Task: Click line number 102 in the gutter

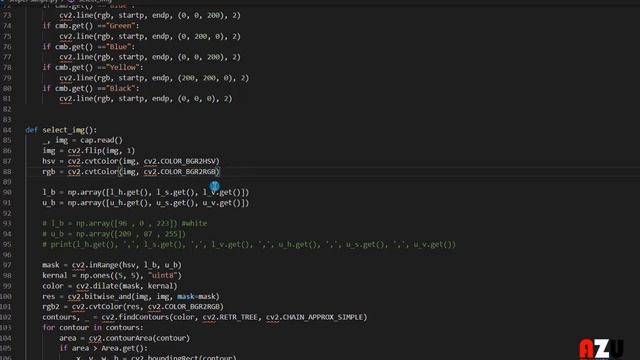Action: [6, 317]
